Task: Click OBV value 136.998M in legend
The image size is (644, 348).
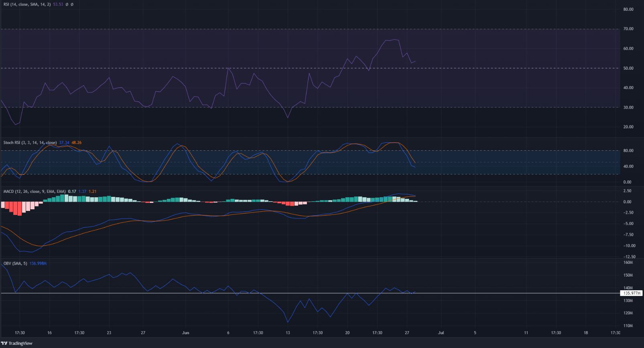Action: click(39, 263)
